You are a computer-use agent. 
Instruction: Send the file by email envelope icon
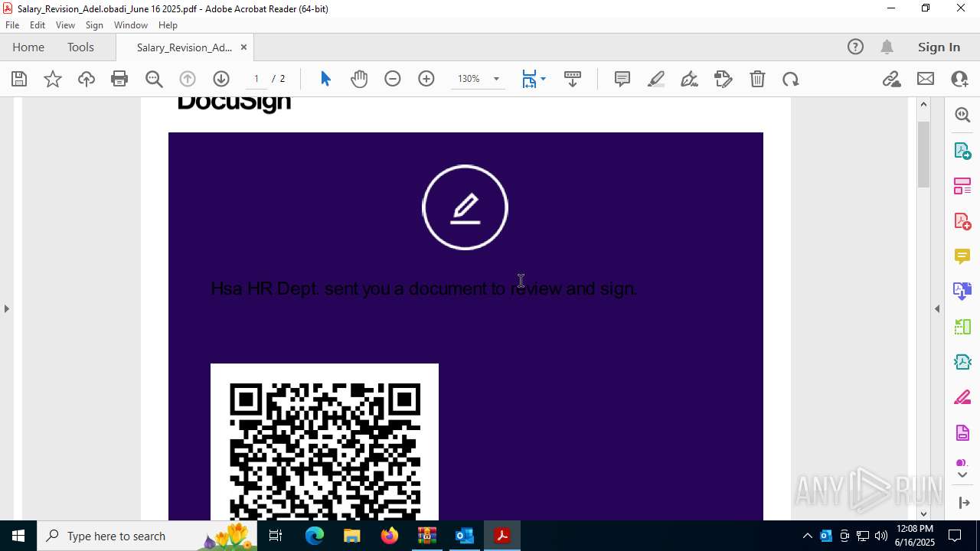[x=926, y=79]
